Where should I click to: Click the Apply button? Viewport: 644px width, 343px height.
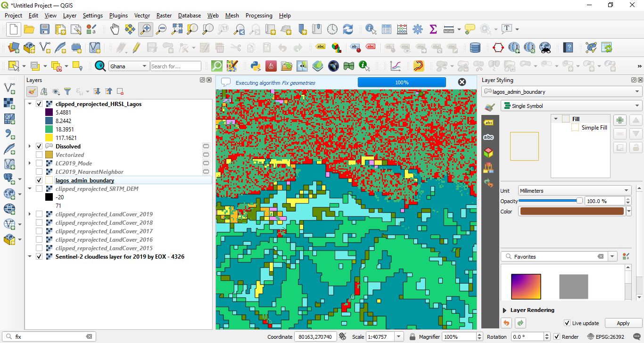click(x=623, y=323)
